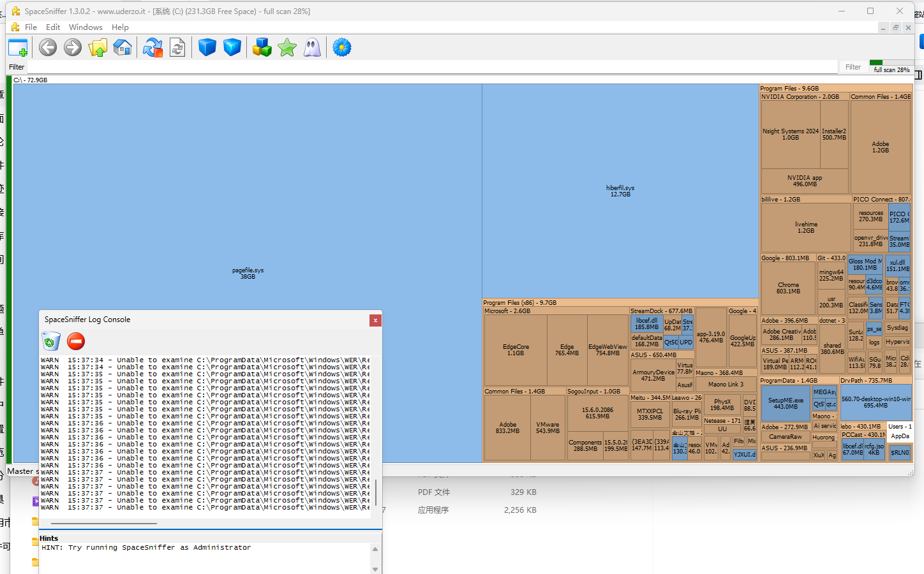Image resolution: width=924 pixels, height=574 pixels.
Task: Open the Help menu
Action: [120, 27]
